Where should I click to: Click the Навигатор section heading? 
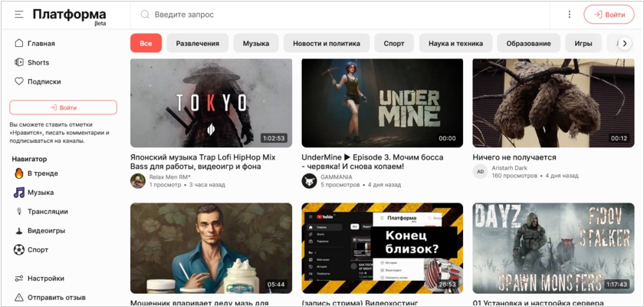29,159
